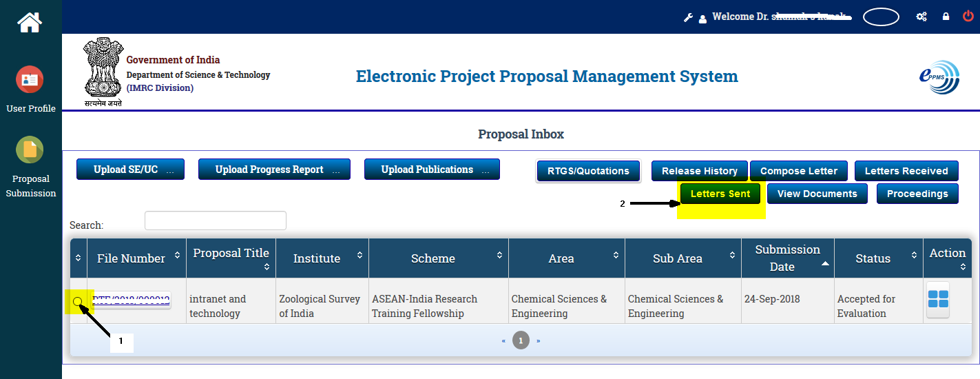Open User Profile from sidebar icon
980x379 pixels.
(x=30, y=80)
